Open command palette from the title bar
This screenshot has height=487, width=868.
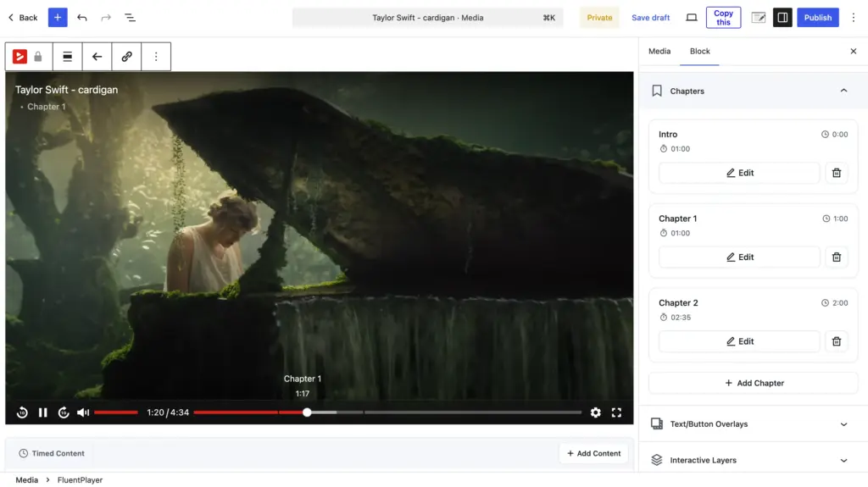pyautogui.click(x=427, y=18)
